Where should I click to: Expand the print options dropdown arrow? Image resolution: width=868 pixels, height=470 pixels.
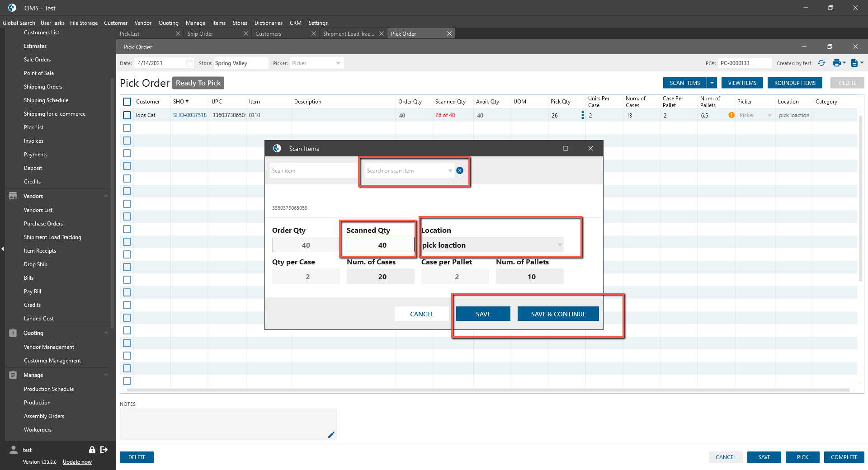pyautogui.click(x=844, y=63)
